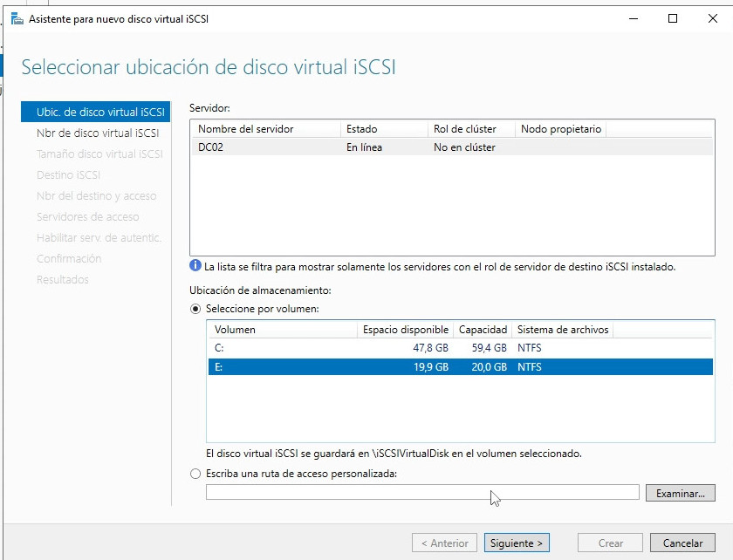Maximize the iSCSI wizard window

672,18
